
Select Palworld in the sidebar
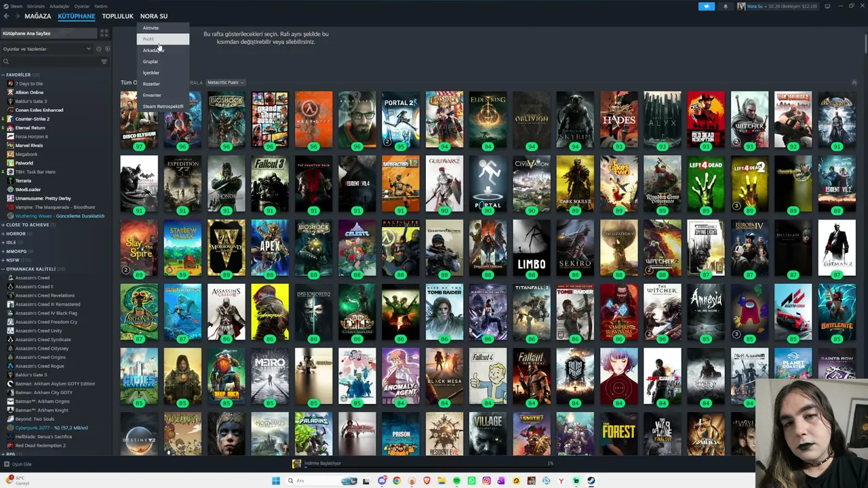click(24, 163)
